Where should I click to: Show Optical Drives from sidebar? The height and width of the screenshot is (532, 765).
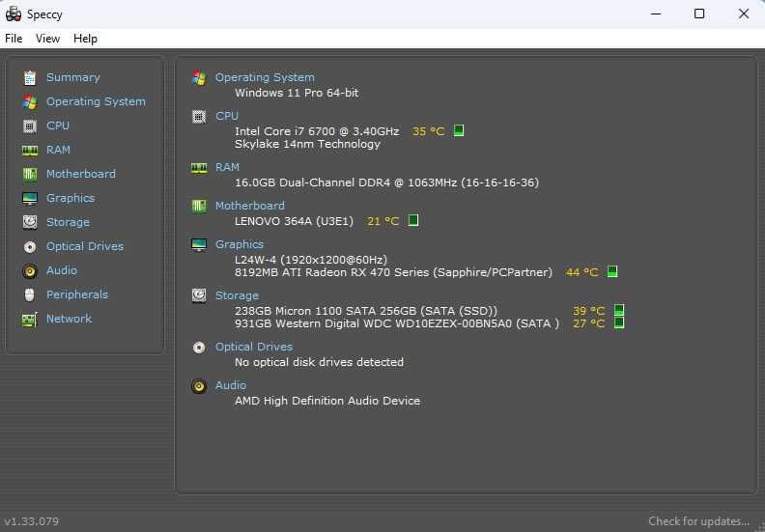(x=85, y=246)
